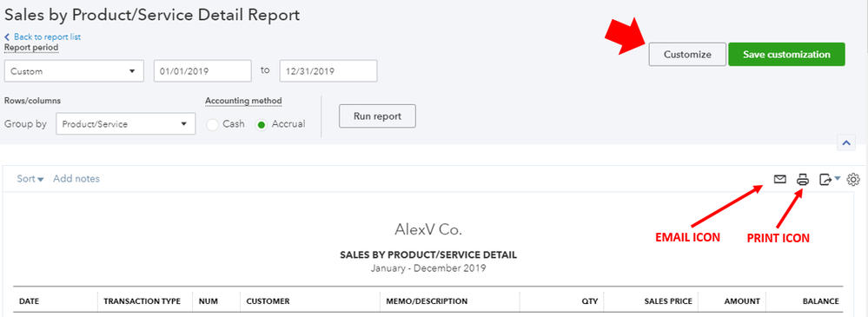Click the BALANCE column header
The height and width of the screenshot is (317, 868).
pos(821,301)
